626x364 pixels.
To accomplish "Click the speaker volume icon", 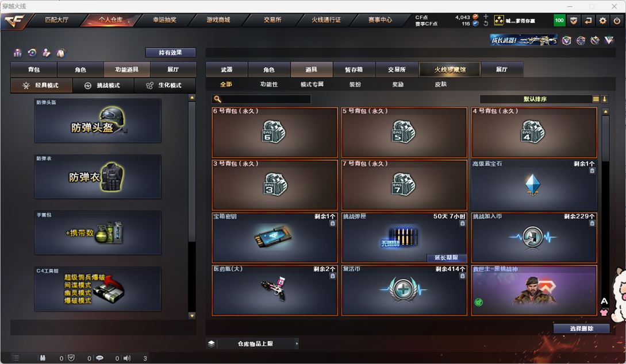I will (x=127, y=358).
